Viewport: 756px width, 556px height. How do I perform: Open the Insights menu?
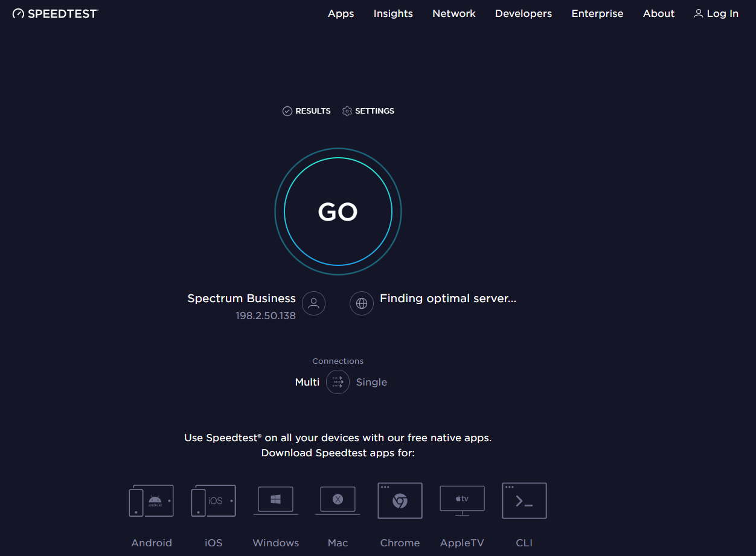(393, 13)
